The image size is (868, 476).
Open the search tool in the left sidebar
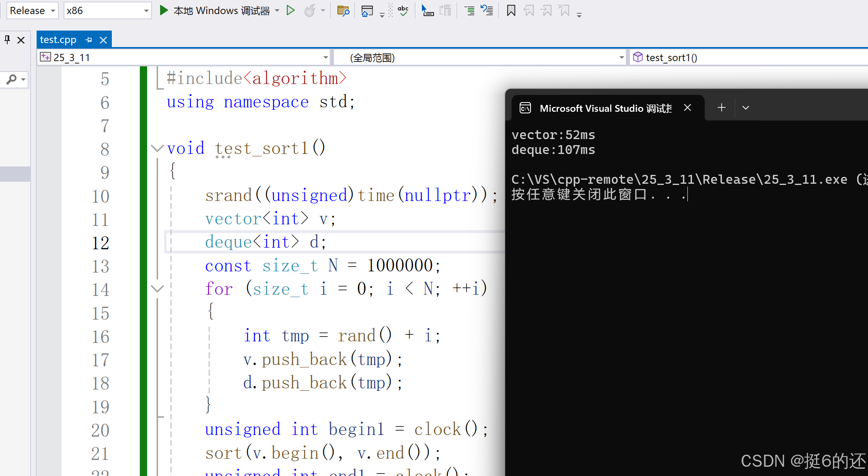pyautogui.click(x=11, y=80)
